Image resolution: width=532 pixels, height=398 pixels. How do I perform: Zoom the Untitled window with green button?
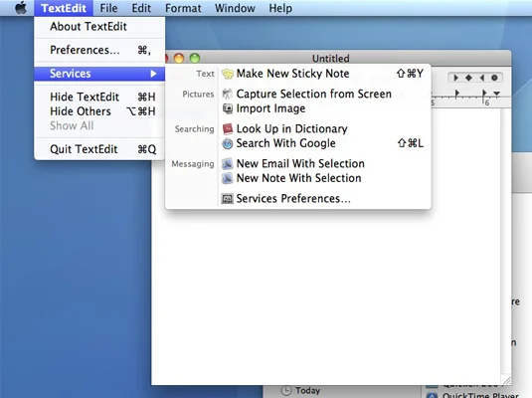click(x=195, y=58)
